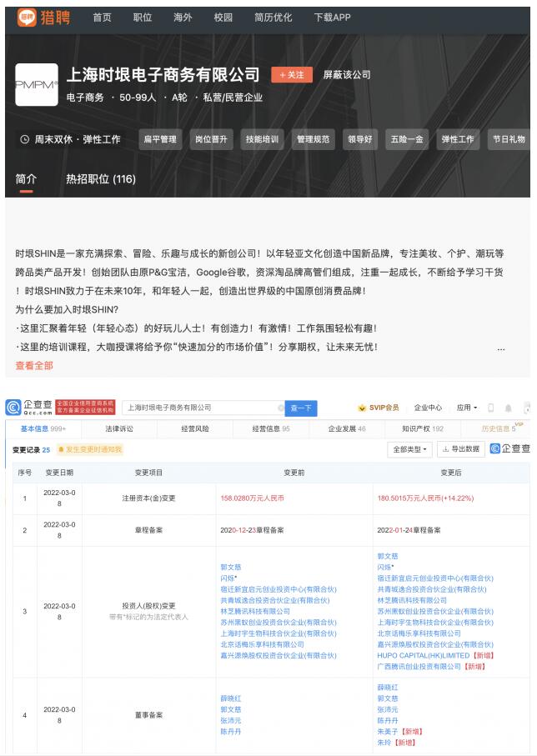Click the 董事备案 cell
This screenshot has width=537, height=756.
148,715
